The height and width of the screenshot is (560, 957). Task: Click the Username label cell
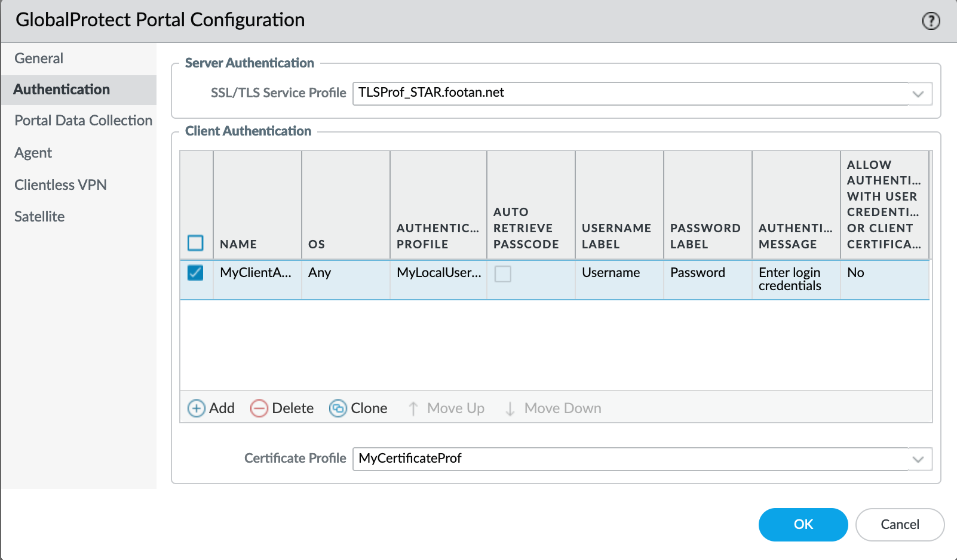click(619, 279)
